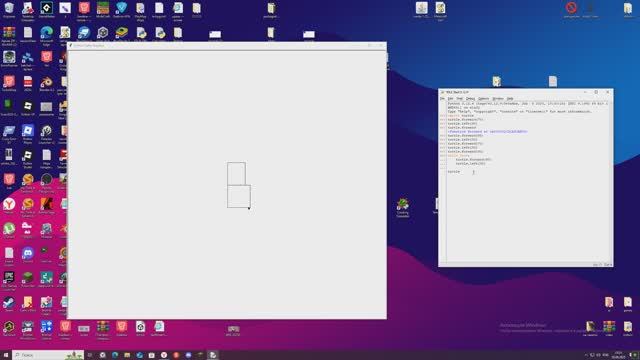Viewport: 640px width, 360px height.
Task: Select the Yandex browser desktop icon
Action: [9, 206]
